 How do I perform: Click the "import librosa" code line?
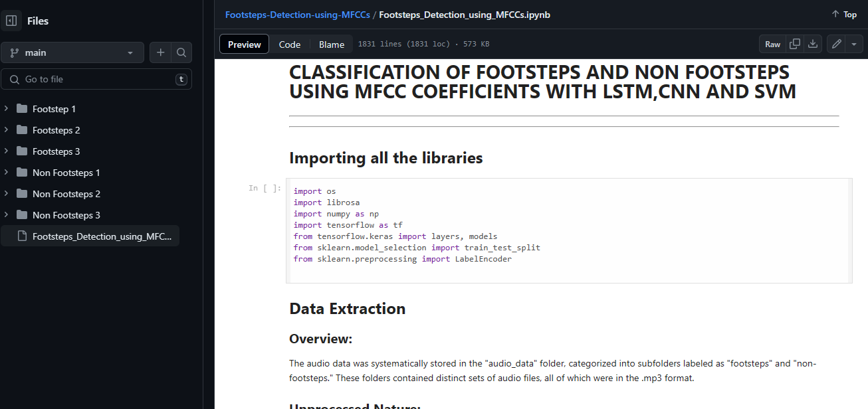(x=326, y=203)
